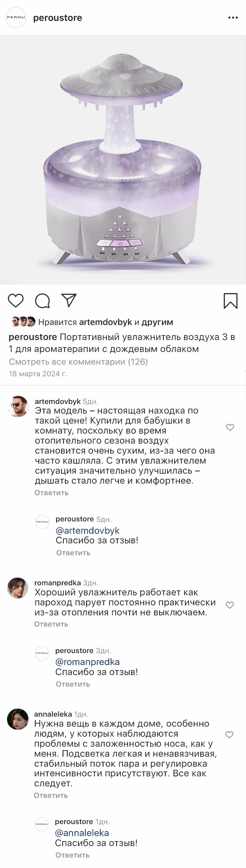Open the humidifier product photo

pos(123,160)
